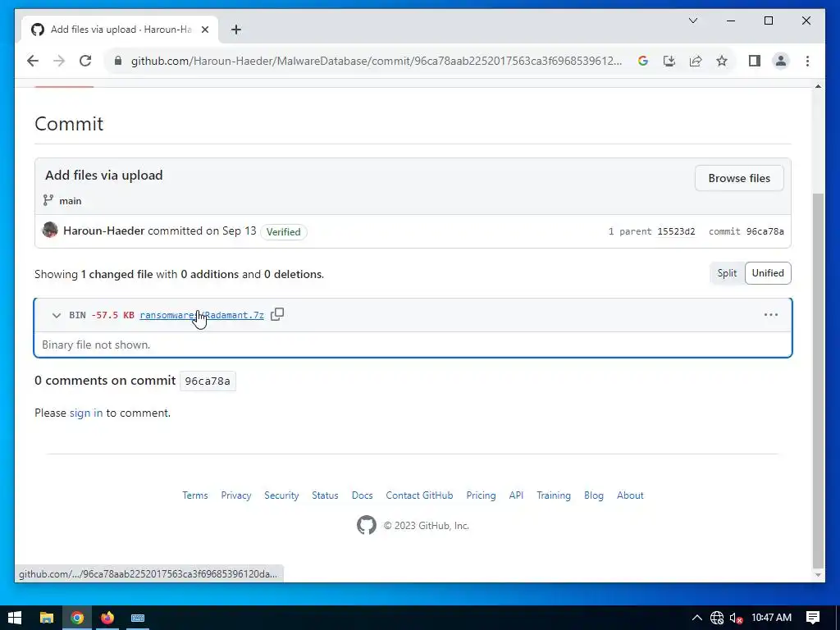The height and width of the screenshot is (630, 840).
Task: Open the notification center icon
Action: tap(813, 618)
